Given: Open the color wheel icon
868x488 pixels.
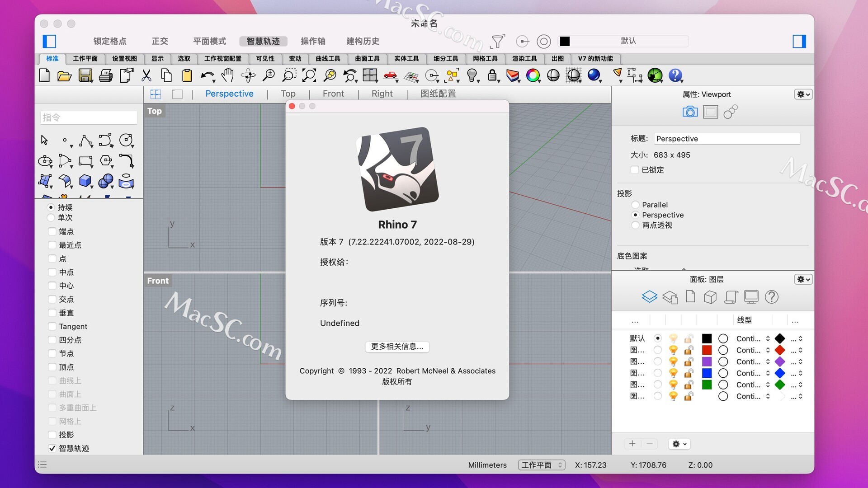Looking at the screenshot, I should pos(533,75).
